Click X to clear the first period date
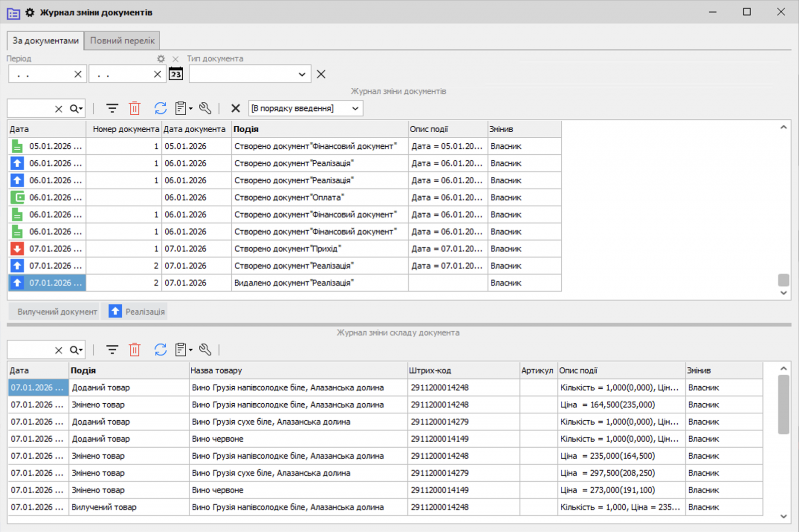The width and height of the screenshot is (799, 532). tap(78, 73)
